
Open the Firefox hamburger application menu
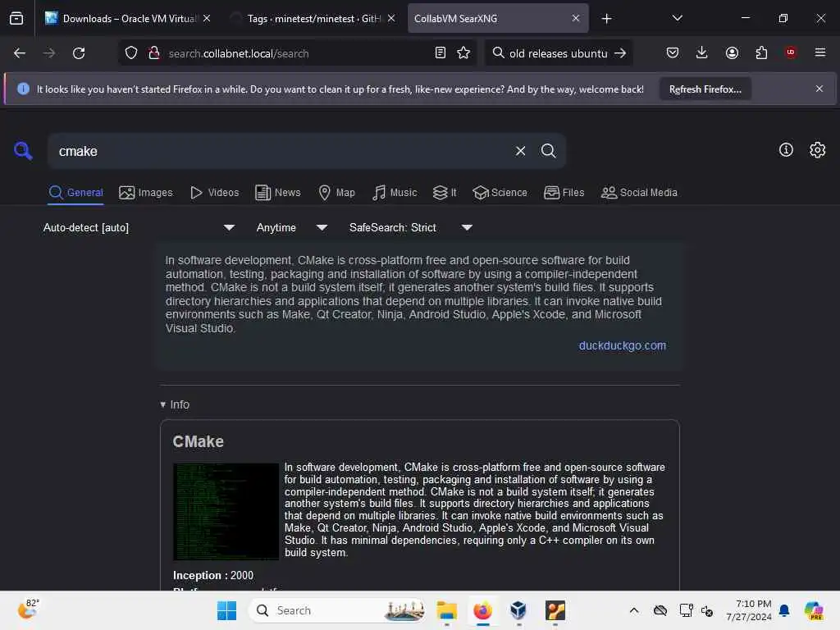click(820, 52)
